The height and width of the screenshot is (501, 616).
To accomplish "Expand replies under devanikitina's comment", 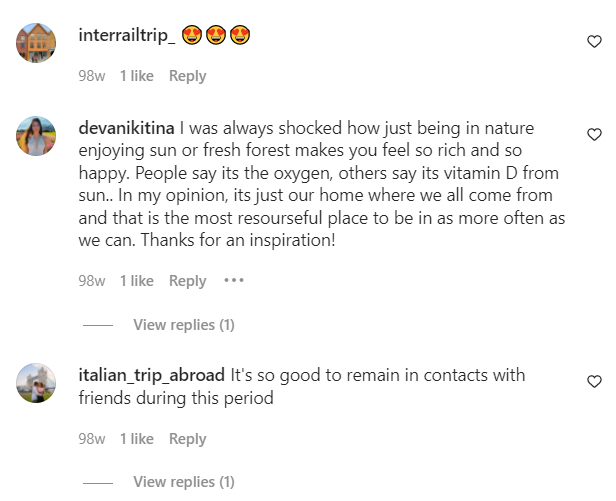I will pos(183,325).
